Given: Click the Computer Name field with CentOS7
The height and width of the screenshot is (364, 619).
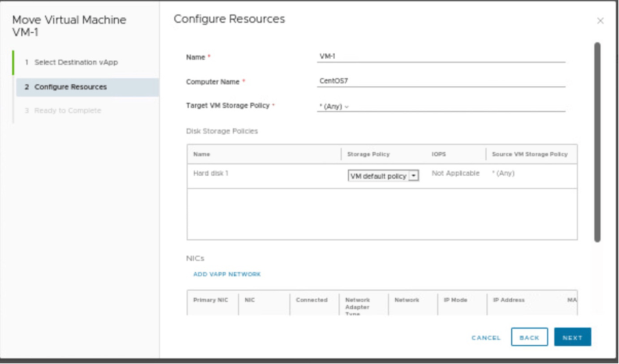Looking at the screenshot, I should [441, 81].
